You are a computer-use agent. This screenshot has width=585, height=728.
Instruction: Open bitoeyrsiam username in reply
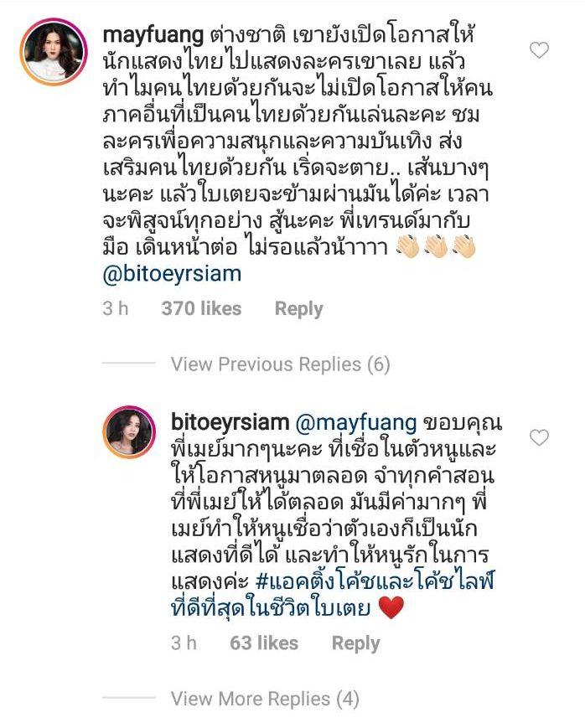(x=230, y=422)
